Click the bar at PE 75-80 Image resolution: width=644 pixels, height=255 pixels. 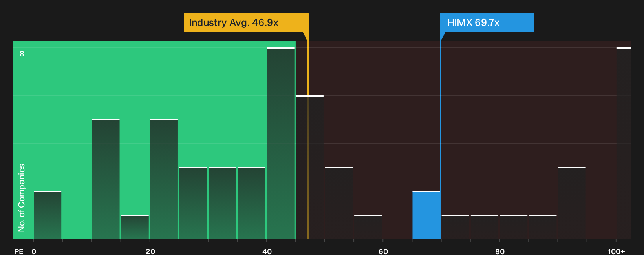tap(485, 227)
